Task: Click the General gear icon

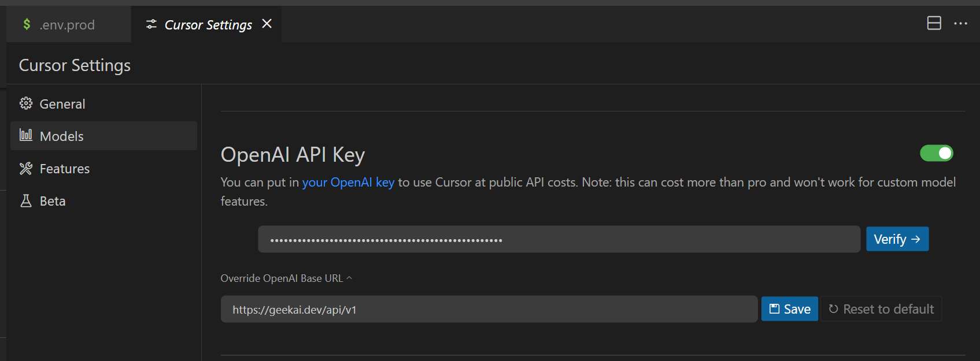Action: click(26, 103)
